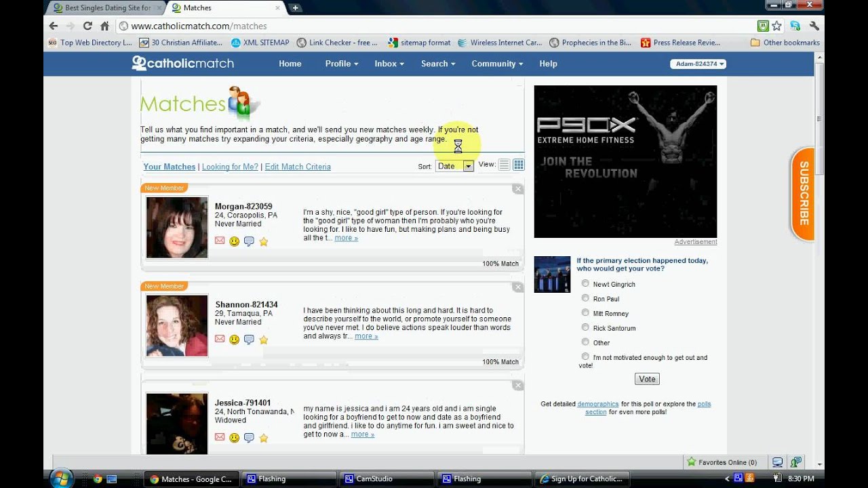This screenshot has width=868, height=488.
Task: Click envelope message icon for Jessica-791401
Action: click(x=220, y=437)
